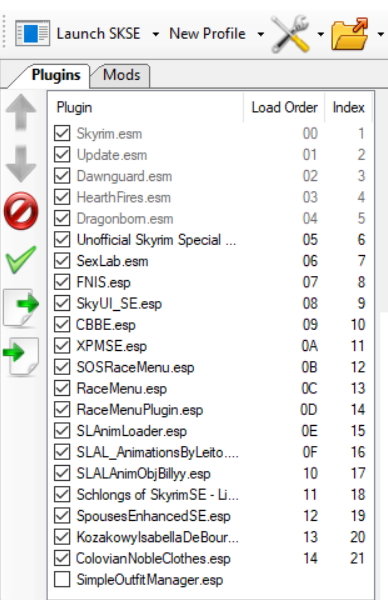This screenshot has width=388, height=600.
Task: Toggle the FNIS.esp checkbox
Action: coord(62,282)
